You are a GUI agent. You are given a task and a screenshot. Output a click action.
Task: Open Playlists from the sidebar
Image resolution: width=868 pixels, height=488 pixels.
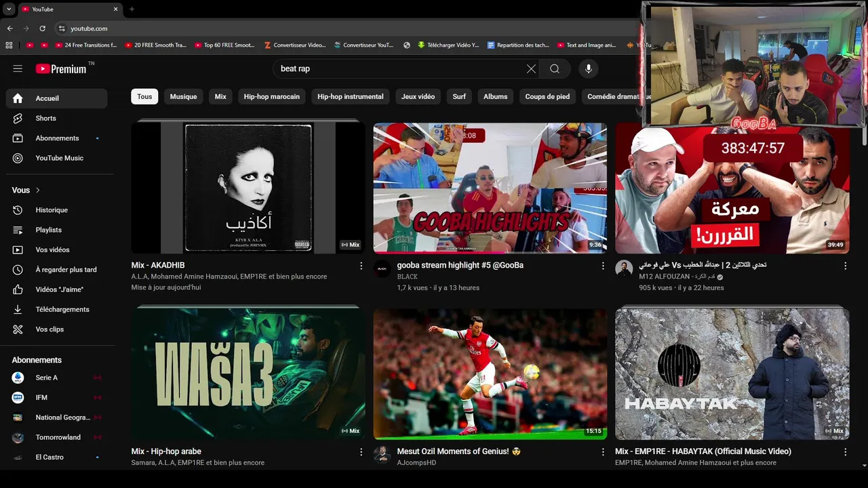pyautogui.click(x=57, y=230)
